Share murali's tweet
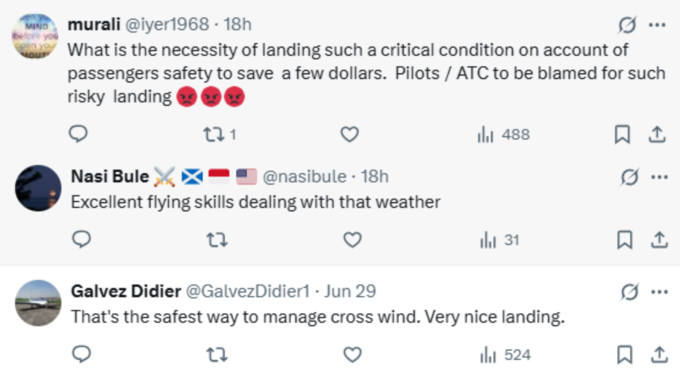The width and height of the screenshot is (680, 383). coord(657,134)
